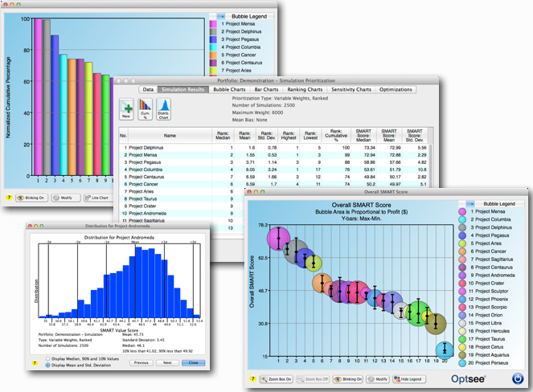Image resolution: width=533 pixels, height=392 pixels.
Task: Toggle Blinking On in the bar chart window
Action: point(31,197)
